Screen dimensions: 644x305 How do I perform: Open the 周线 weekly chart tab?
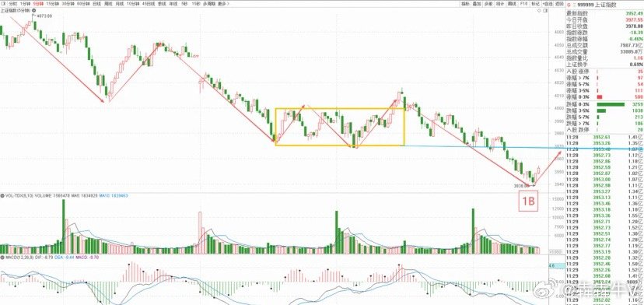[x=108, y=4]
